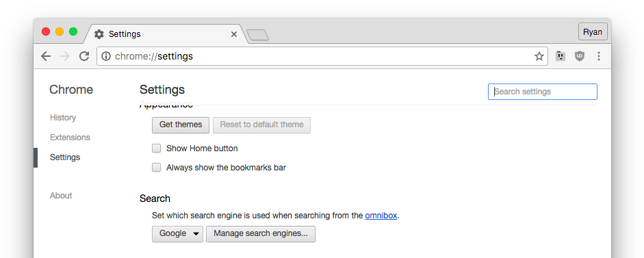Reload the settings page
Viewport: 644px width, 258px height.
tap(84, 56)
